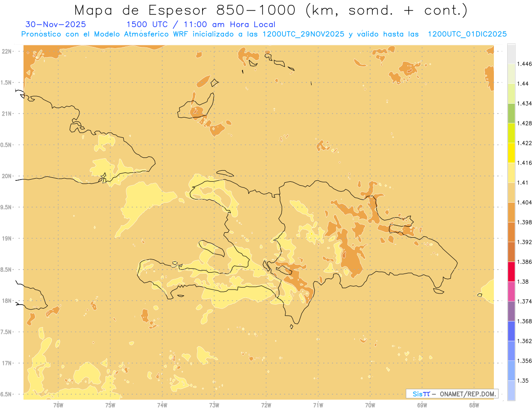Click the color bar value '1.446'

pos(524,64)
